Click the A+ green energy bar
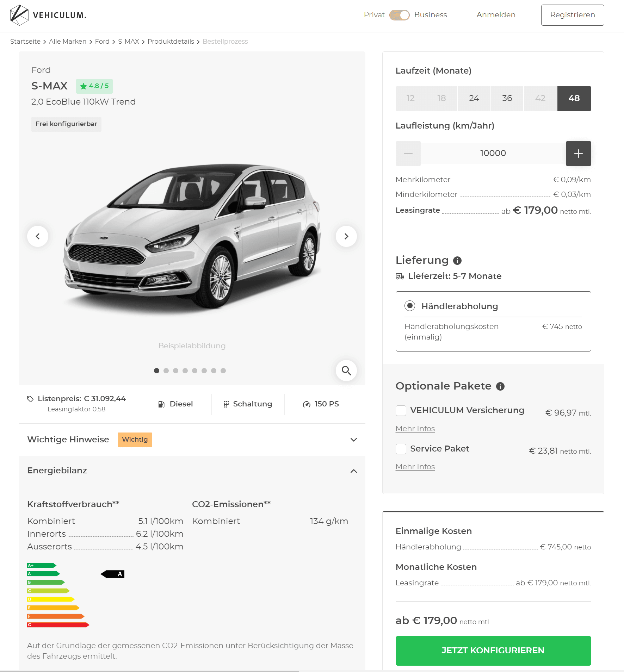624x672 pixels. pos(42,565)
